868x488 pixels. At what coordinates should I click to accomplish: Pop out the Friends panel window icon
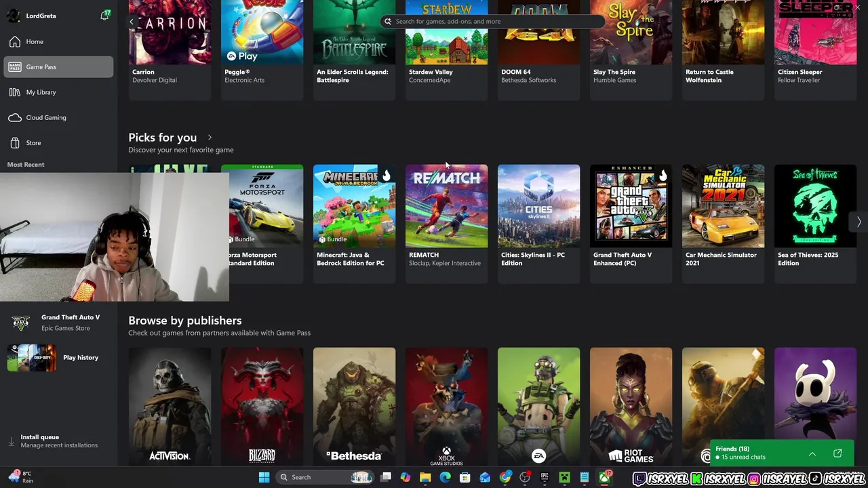(x=837, y=453)
